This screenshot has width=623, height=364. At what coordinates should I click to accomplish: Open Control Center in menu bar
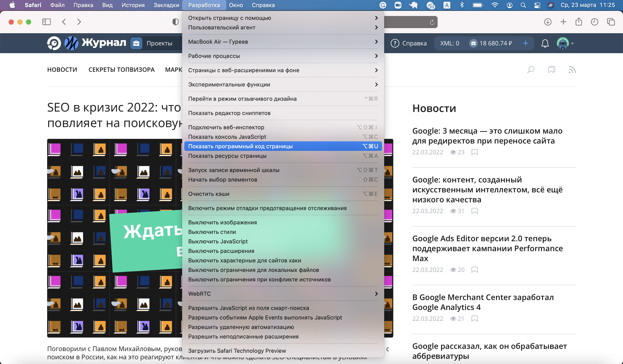[537, 5]
